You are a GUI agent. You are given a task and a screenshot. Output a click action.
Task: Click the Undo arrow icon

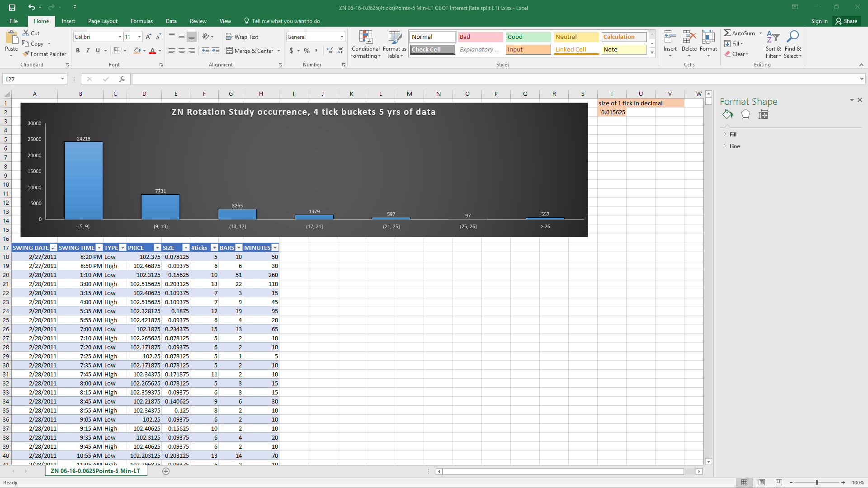click(31, 7)
